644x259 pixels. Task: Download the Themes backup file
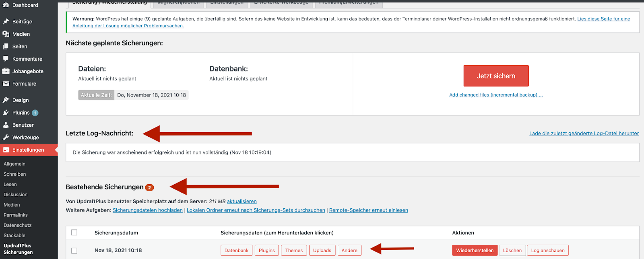click(x=294, y=251)
